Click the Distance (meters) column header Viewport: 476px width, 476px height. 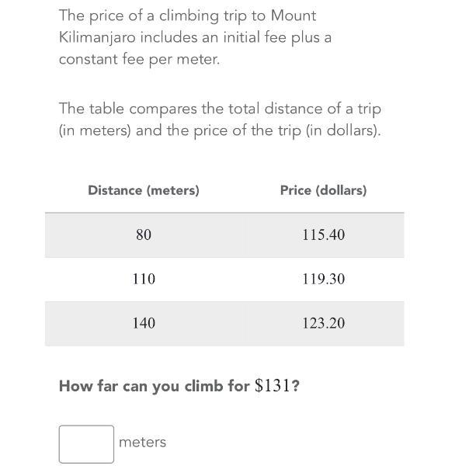(x=144, y=190)
